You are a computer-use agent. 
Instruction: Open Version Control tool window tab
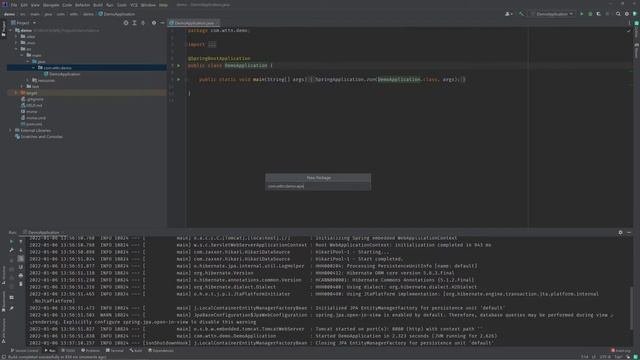tap(24, 351)
